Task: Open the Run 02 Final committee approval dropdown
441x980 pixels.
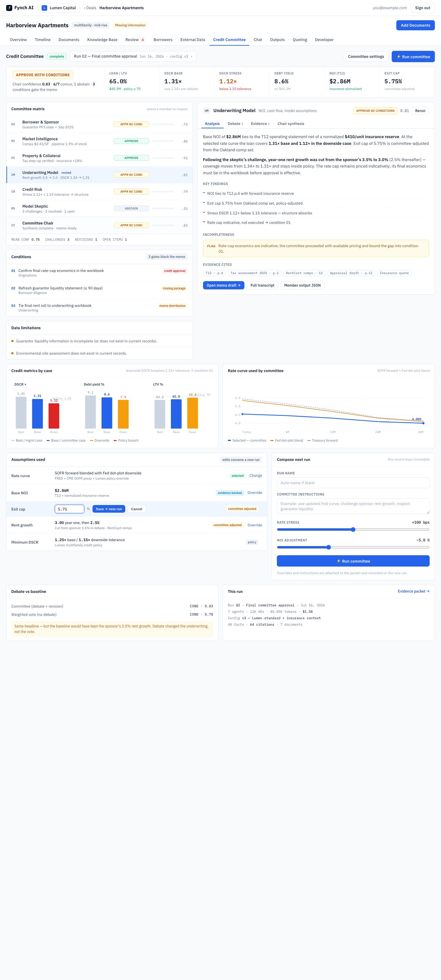Action: coord(133,56)
